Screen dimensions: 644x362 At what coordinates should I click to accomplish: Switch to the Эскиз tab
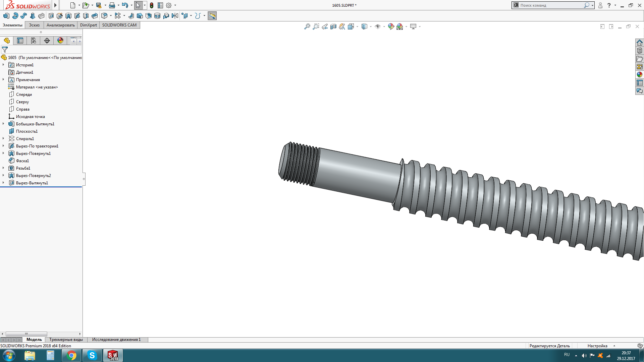(34, 25)
